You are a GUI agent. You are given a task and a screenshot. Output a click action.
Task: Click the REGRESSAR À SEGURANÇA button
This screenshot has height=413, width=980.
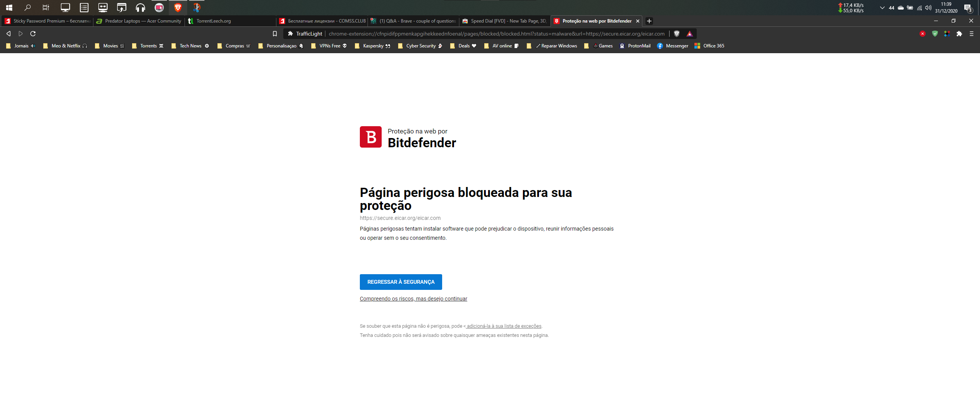[401, 282]
